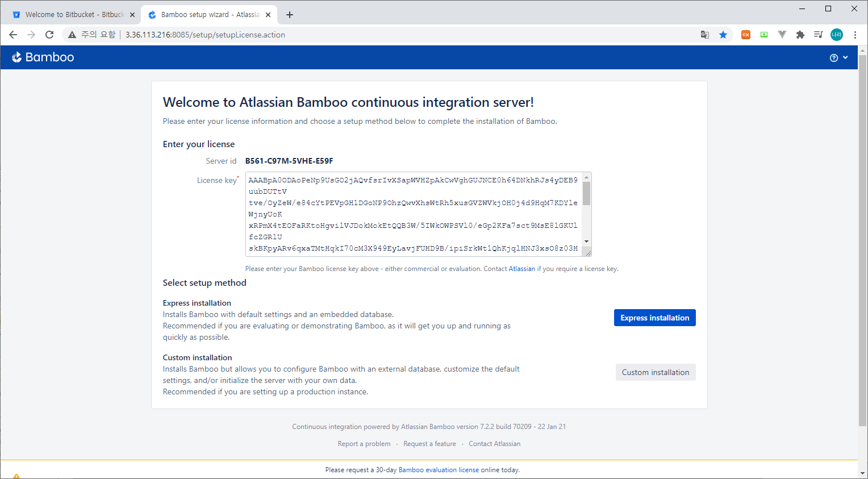Screen dimensions: 868x479
Task: Click page scrollbar down arrow
Action: [x=863, y=473]
